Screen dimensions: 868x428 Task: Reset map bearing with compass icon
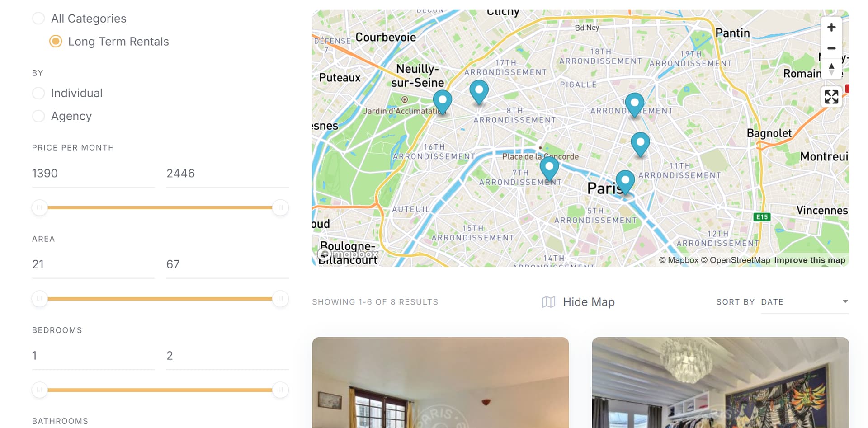click(x=831, y=69)
